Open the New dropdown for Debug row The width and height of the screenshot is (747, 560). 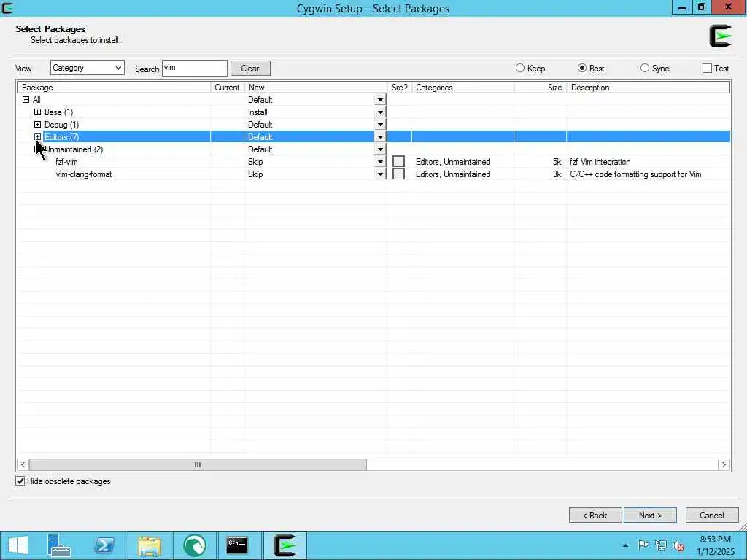(x=380, y=125)
